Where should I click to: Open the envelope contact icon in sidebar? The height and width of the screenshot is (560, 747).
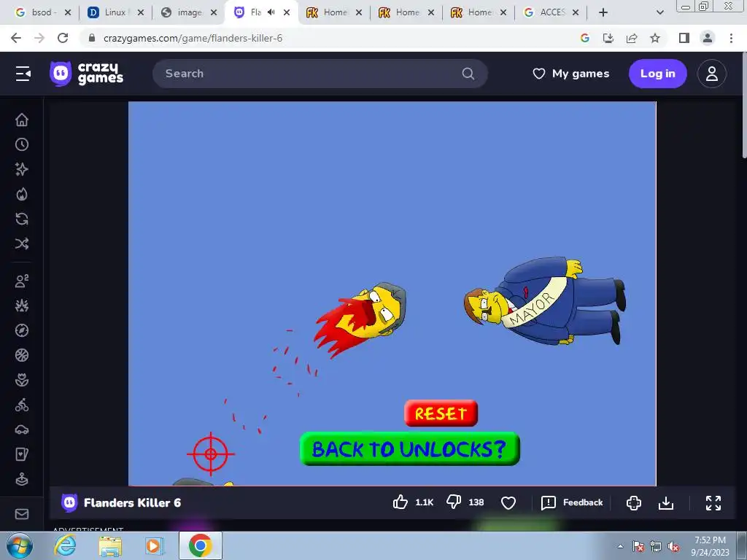[22, 514]
